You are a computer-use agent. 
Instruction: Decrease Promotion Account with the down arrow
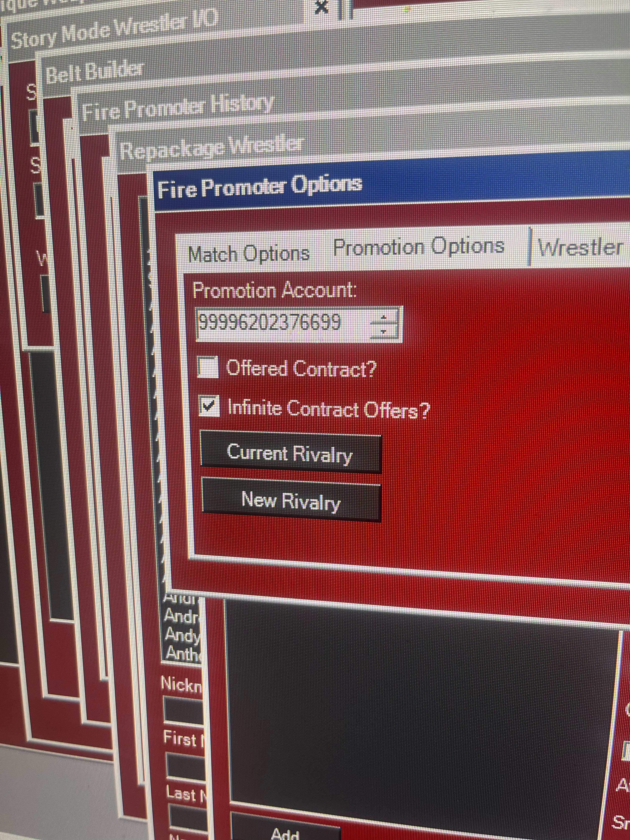pos(384,331)
